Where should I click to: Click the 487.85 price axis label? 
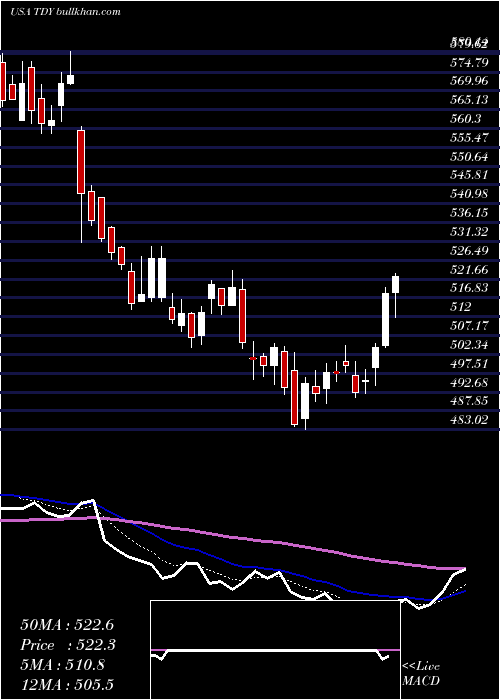coord(468,401)
